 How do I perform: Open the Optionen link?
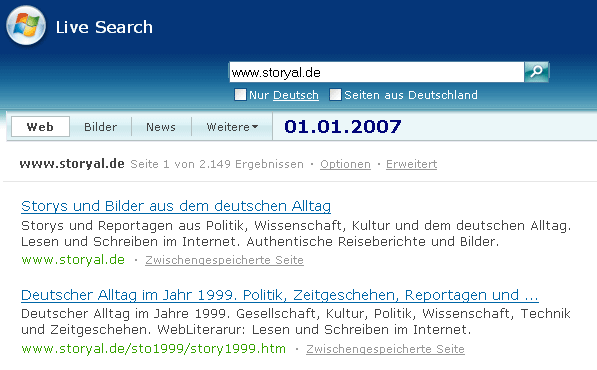click(345, 164)
